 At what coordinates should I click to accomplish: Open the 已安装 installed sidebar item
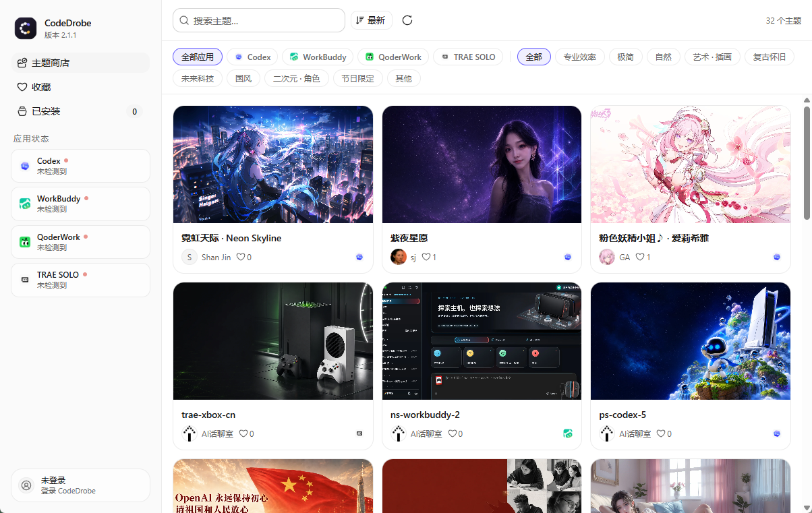click(81, 111)
